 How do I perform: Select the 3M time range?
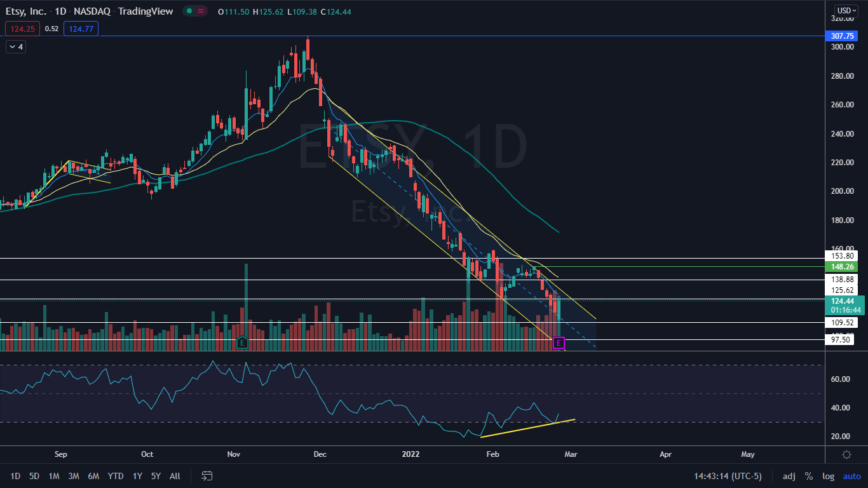[74, 475]
